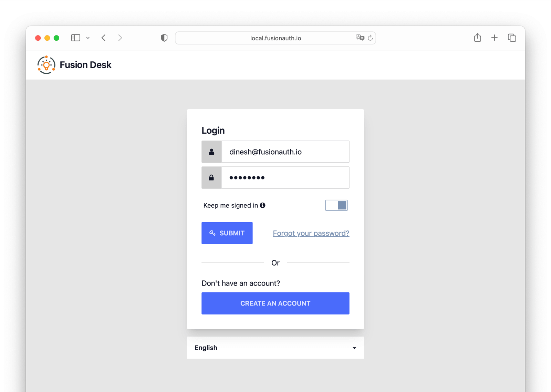The width and height of the screenshot is (551, 392).
Task: Reload the page with refresh icon
Action: [370, 38]
